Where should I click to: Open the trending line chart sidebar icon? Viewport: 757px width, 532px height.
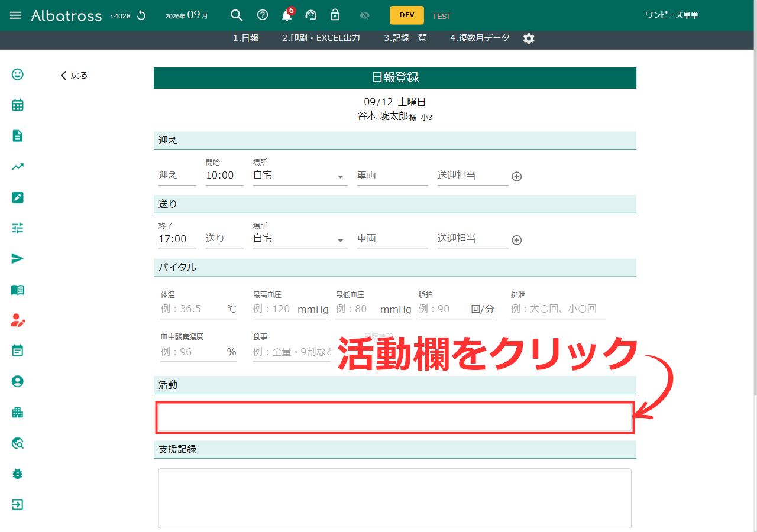point(18,167)
